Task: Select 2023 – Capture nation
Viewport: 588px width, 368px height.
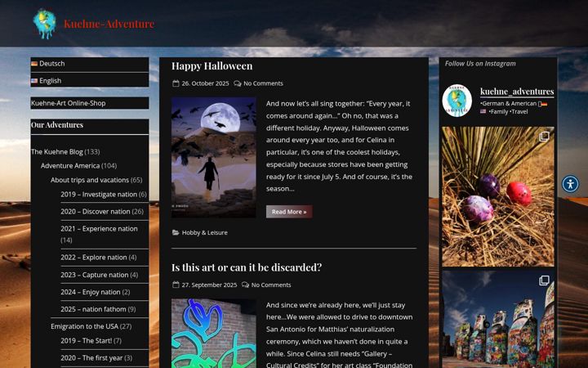Action: 95,275
